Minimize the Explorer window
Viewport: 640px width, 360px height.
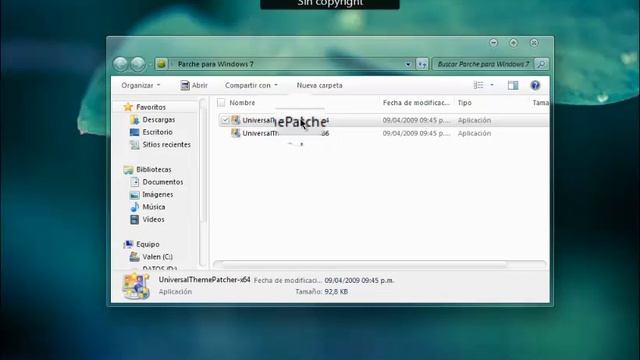493,42
